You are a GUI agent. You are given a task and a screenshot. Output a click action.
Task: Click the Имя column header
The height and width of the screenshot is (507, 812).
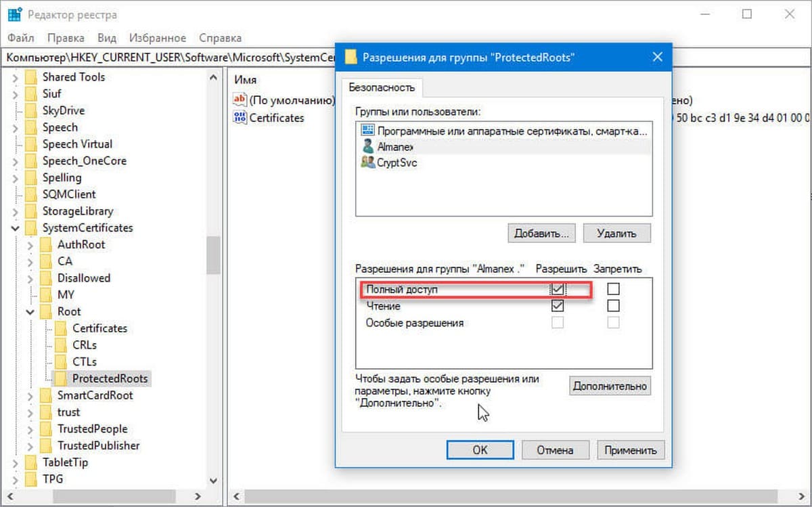tap(244, 80)
